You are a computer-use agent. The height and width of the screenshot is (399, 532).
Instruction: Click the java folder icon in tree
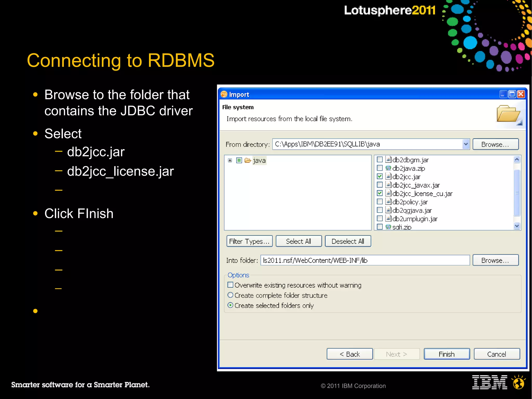[x=248, y=160]
